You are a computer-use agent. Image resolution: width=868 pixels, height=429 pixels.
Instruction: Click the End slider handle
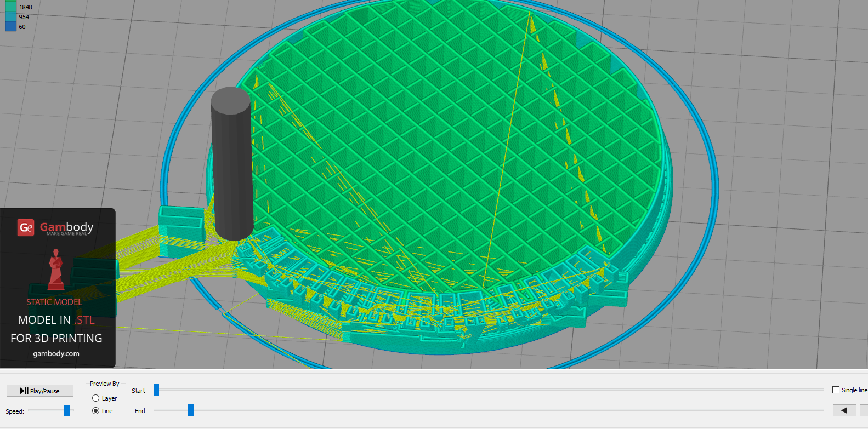pos(191,410)
